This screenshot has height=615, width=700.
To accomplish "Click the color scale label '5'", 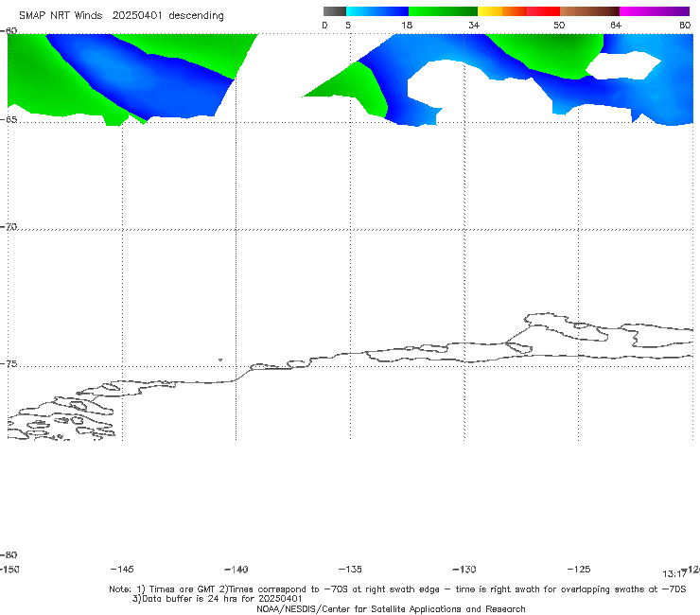I will (348, 25).
